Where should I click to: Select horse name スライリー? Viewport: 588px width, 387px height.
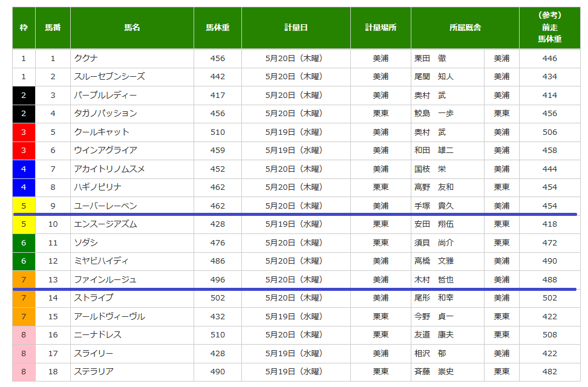[93, 354]
